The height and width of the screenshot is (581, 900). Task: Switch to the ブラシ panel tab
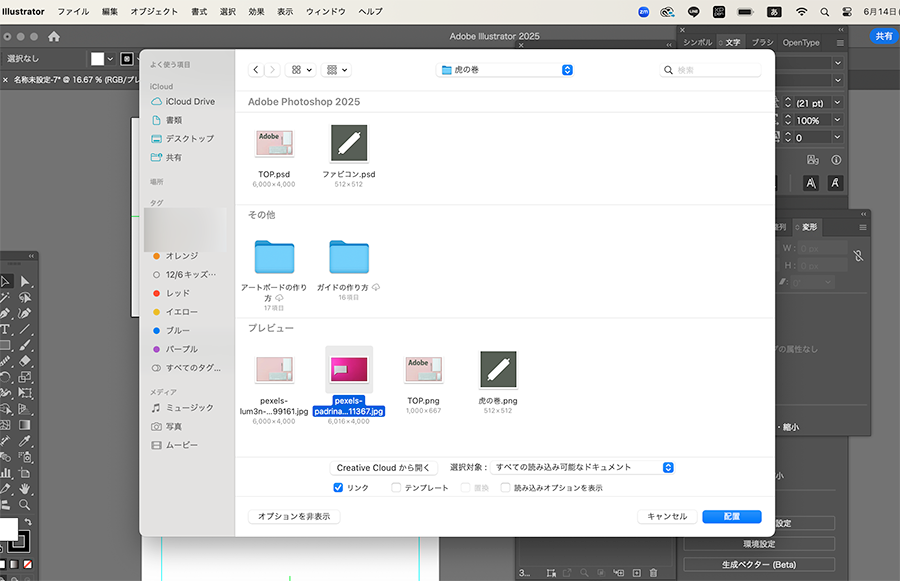pyautogui.click(x=762, y=42)
